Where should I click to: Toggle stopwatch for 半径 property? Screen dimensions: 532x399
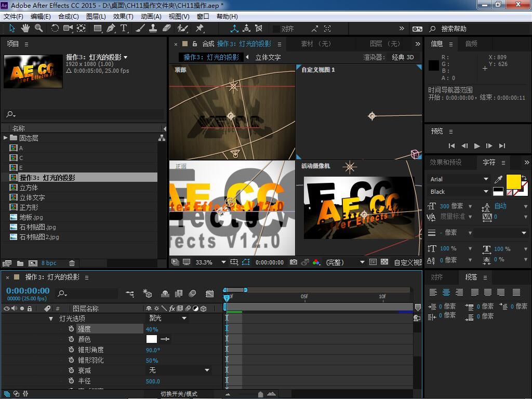click(71, 381)
